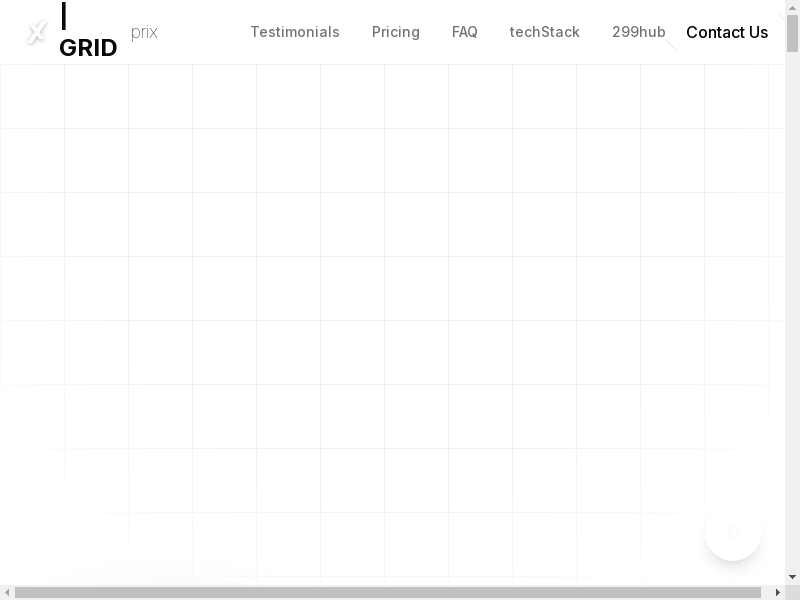This screenshot has height=600, width=800.
Task: Click the vertical scrollbar down arrow
Action: tap(792, 577)
